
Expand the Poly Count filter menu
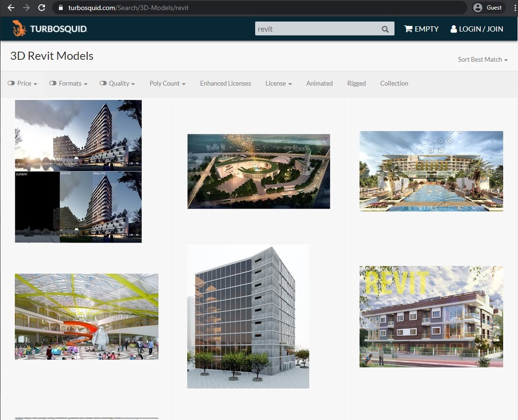point(167,83)
